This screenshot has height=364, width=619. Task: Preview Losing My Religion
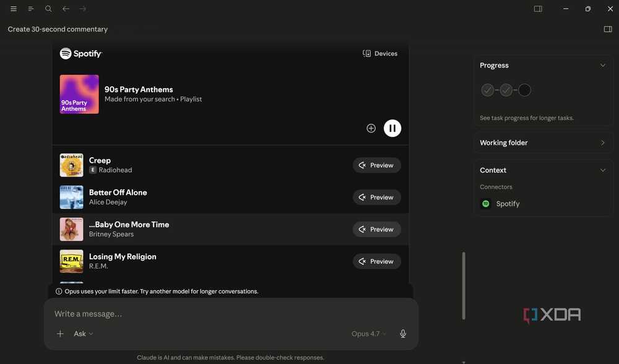pyautogui.click(x=376, y=261)
